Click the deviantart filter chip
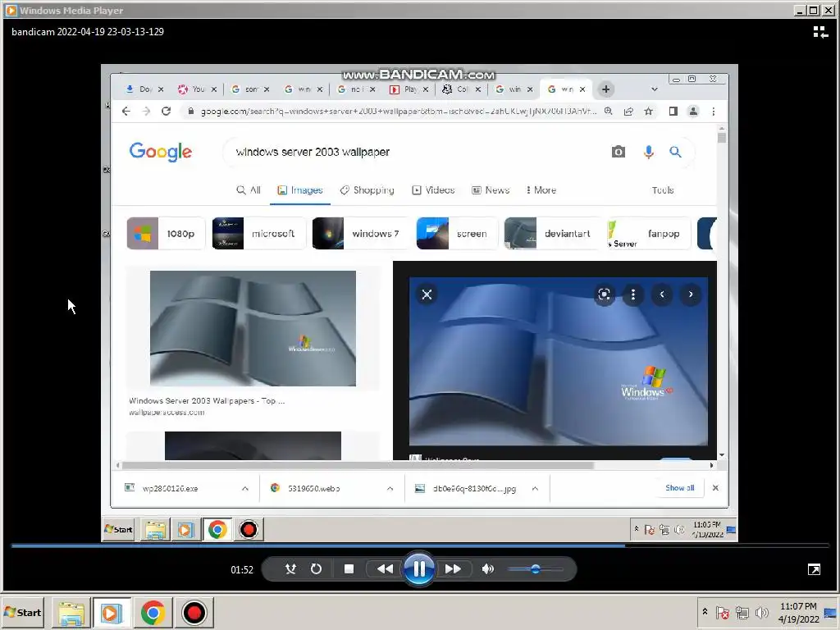The image size is (840, 630). [x=552, y=234]
